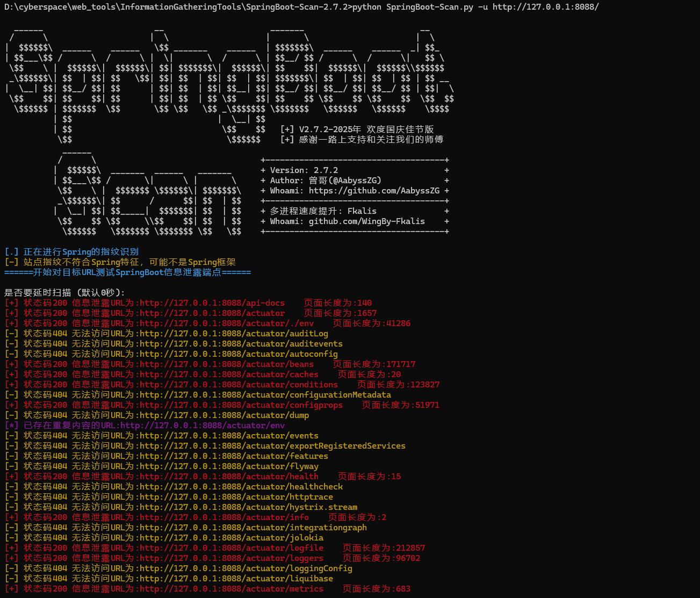
Task: Open the actuator/metrics URL
Action: pyautogui.click(x=231, y=589)
